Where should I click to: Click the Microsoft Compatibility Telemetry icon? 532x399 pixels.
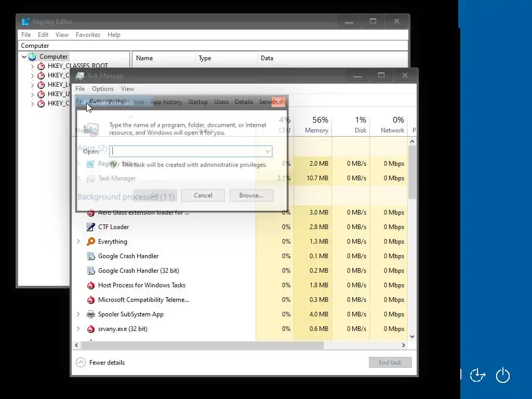[x=90, y=300]
